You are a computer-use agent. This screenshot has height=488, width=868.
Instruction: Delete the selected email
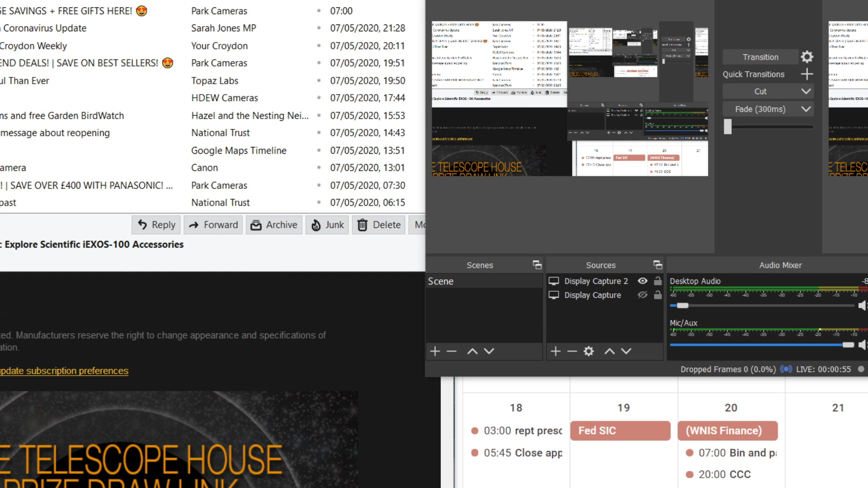point(379,225)
